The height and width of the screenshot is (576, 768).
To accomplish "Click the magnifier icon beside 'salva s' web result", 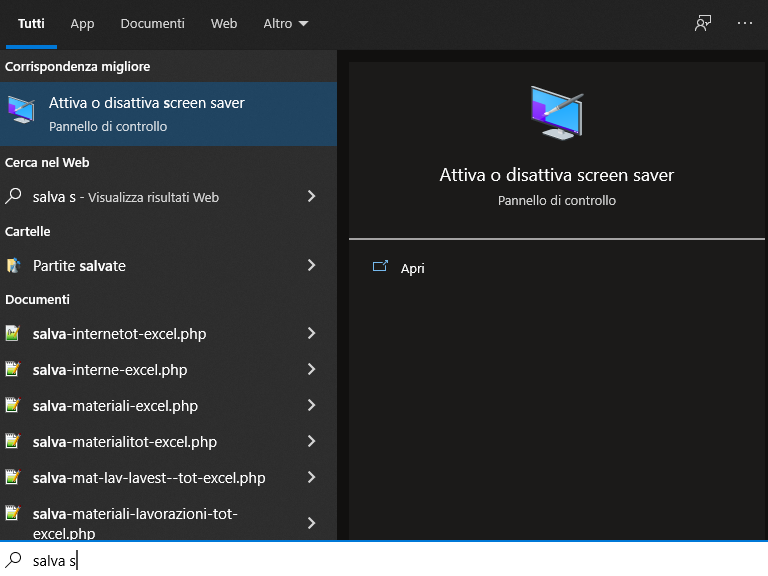I will (13, 196).
